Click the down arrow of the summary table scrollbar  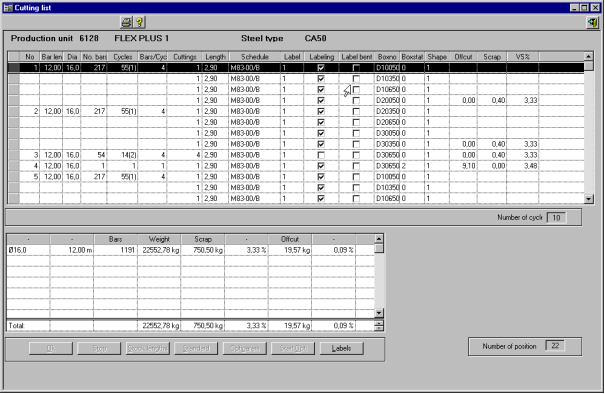tap(379, 313)
